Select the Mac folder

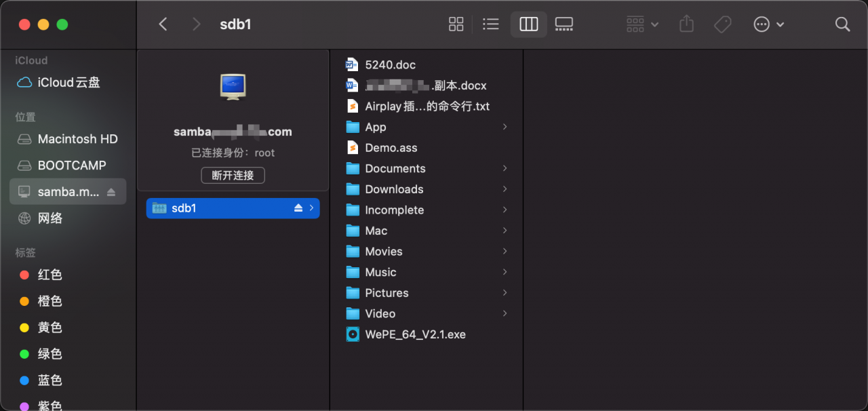[x=427, y=231]
